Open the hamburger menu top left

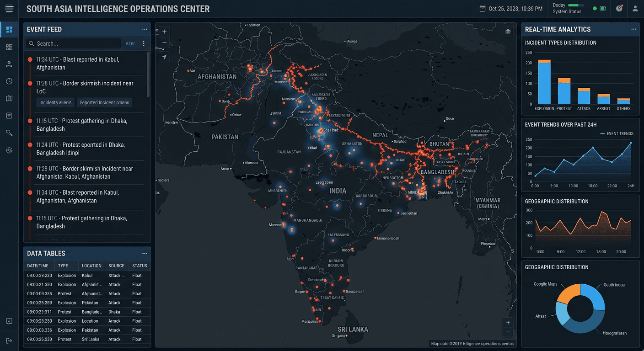pos(9,9)
